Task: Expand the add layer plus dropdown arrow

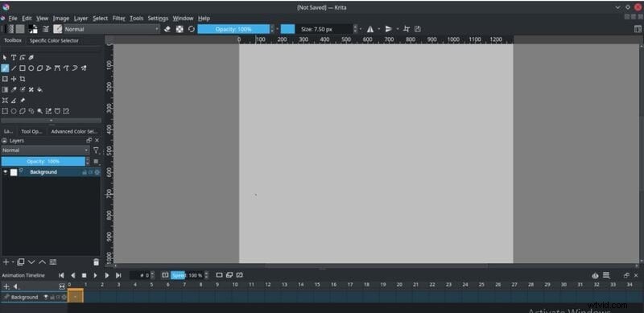Action: click(13, 262)
